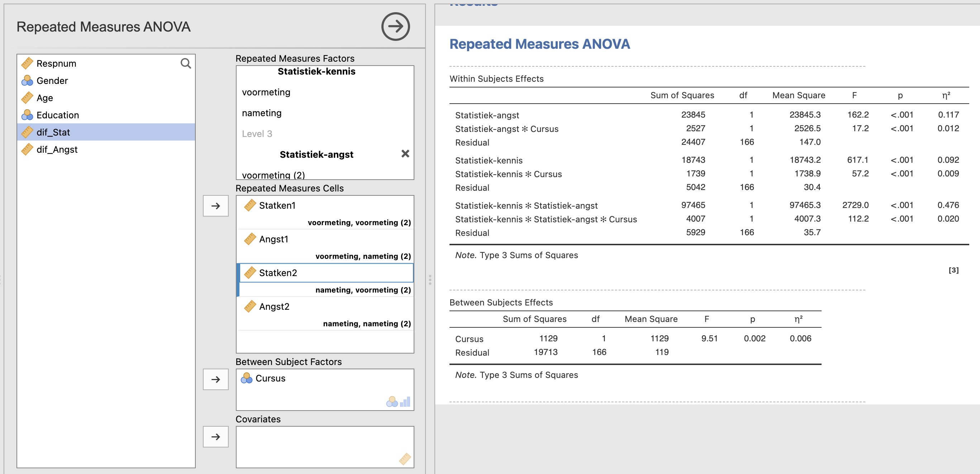Screen dimensions: 980x474
Task: Remove Statistiek-angst factor with X icon
Action: pos(405,154)
